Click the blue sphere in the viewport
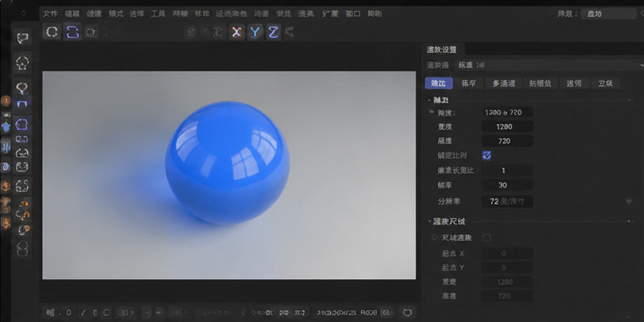This screenshot has width=644, height=322. tap(227, 162)
